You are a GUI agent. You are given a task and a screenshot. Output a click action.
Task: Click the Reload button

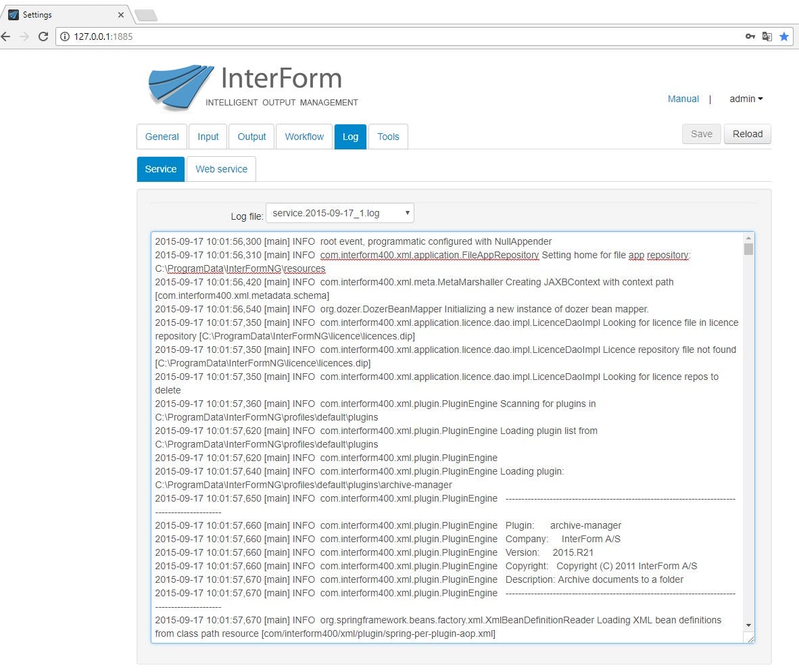tap(747, 134)
